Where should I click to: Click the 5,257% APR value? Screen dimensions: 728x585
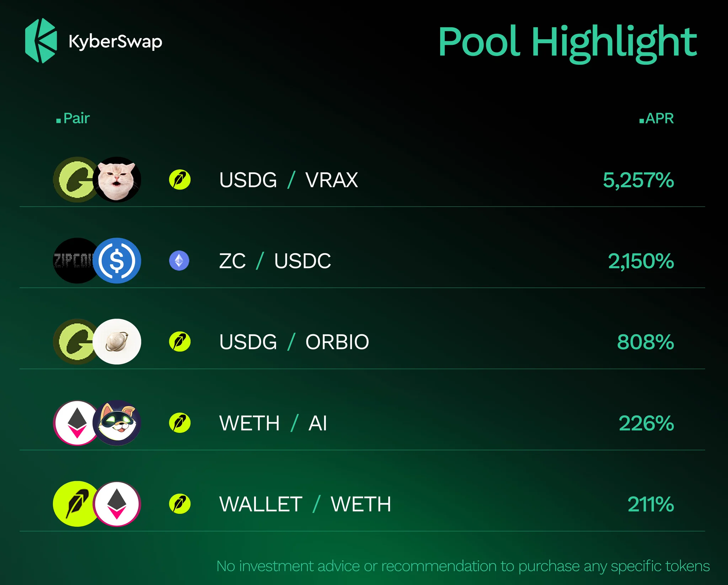tap(638, 180)
